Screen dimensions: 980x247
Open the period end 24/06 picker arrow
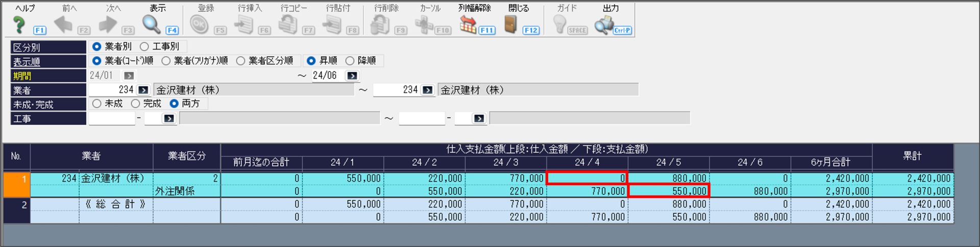352,76
